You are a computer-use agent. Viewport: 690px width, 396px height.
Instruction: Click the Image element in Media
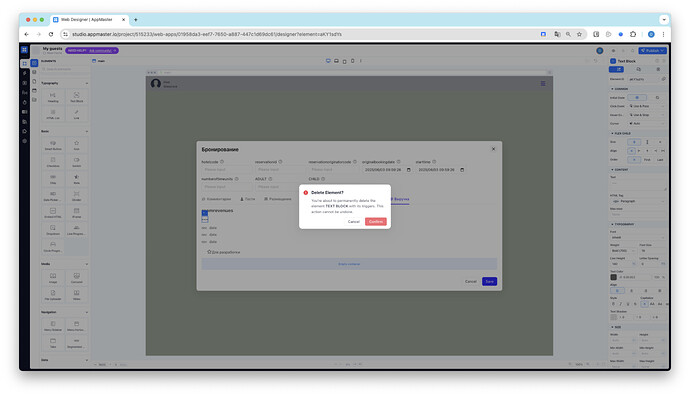pyautogui.click(x=53, y=278)
